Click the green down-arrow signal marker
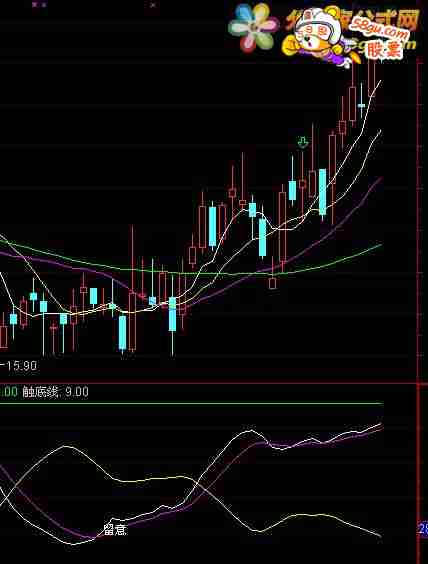This screenshot has width=428, height=564. tap(303, 142)
